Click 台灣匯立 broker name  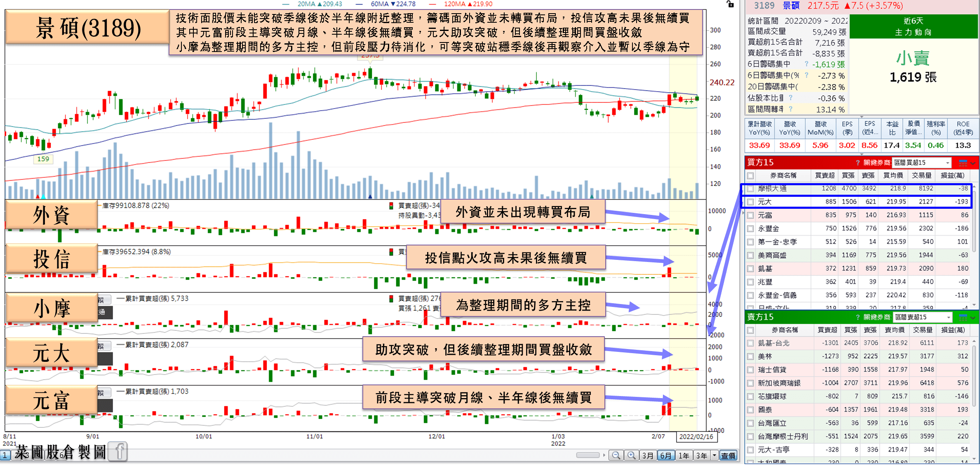coord(772,423)
